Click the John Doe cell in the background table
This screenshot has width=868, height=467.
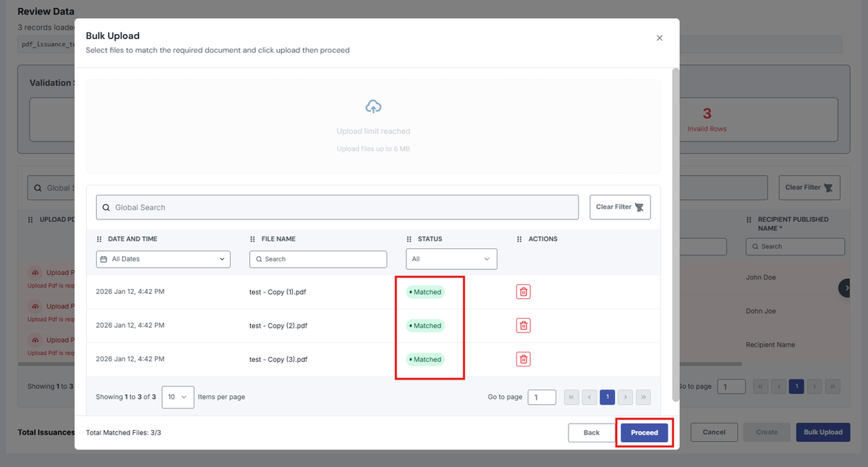pos(761,277)
